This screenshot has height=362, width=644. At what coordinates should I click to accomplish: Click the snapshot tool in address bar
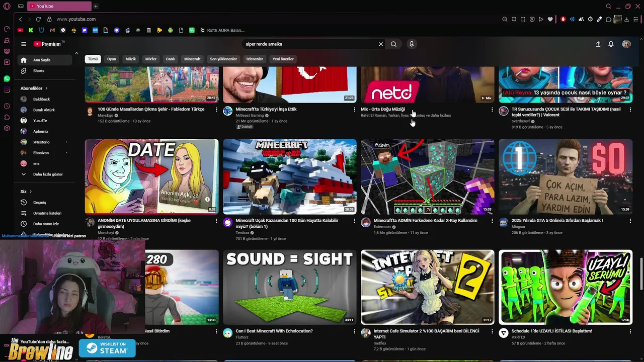click(x=523, y=19)
